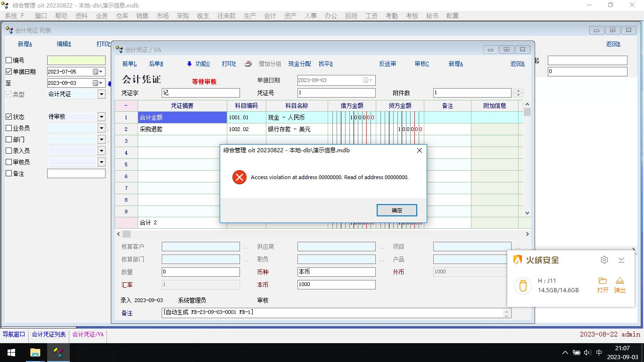Viewport: 644px width, 362px height.
Task: Expand the 状态 dropdown showing 待审核
Action: tap(101, 117)
